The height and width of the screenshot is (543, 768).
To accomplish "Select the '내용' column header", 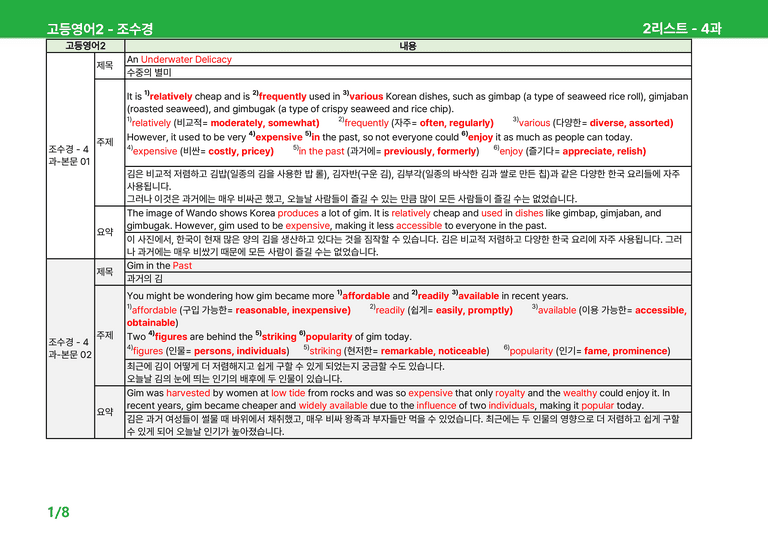I will (408, 46).
